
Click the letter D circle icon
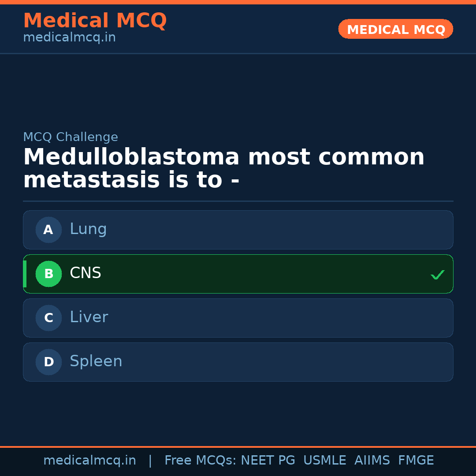click(x=48, y=362)
